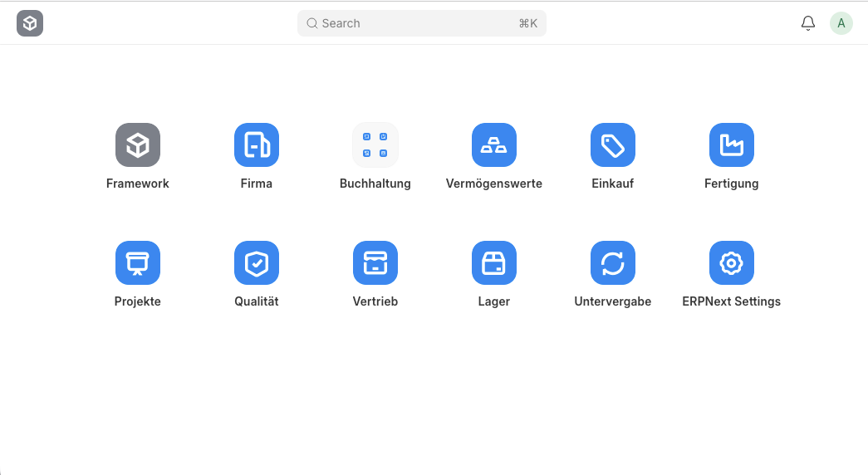Launch the Buchhaltung accounting icon
Viewport: 868px width, 475px height.
tap(375, 145)
